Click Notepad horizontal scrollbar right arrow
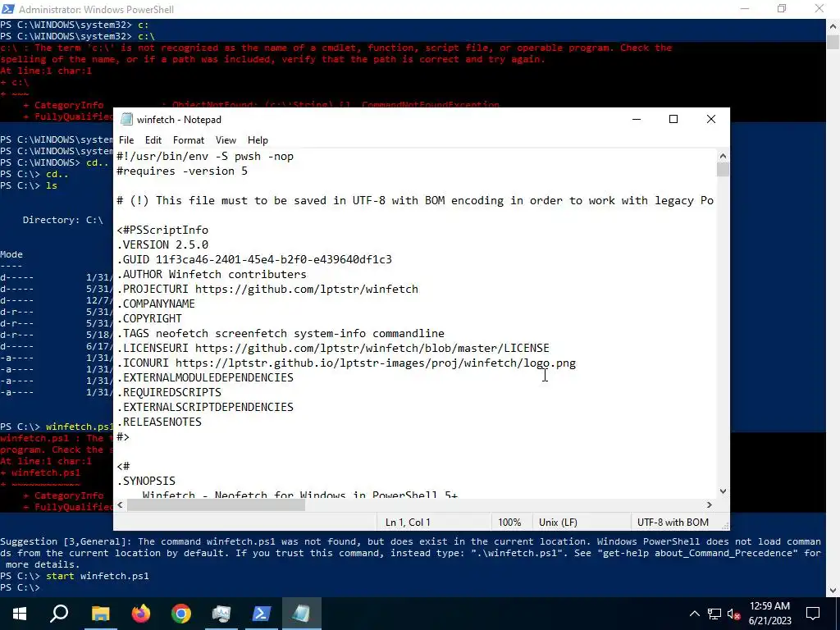840x630 pixels. [710, 504]
